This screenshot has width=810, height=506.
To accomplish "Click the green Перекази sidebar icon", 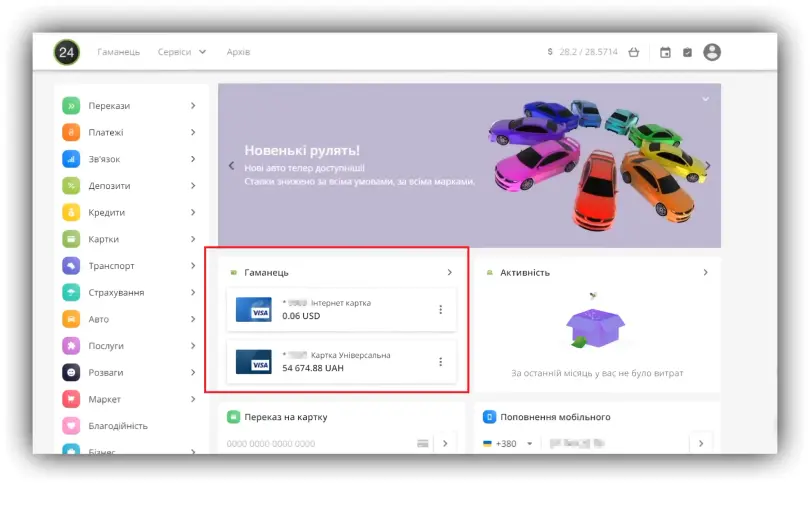I will [x=71, y=106].
